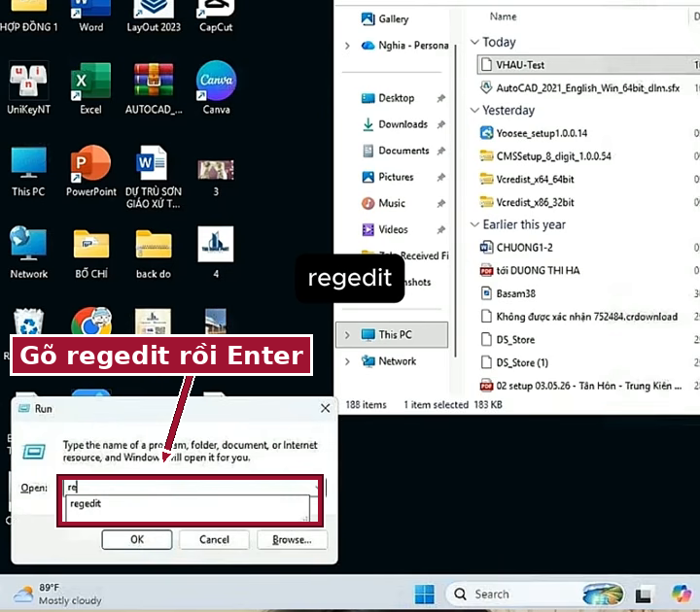The width and height of the screenshot is (700, 612).
Task: Launch CapCut from the desktop
Action: [216, 16]
